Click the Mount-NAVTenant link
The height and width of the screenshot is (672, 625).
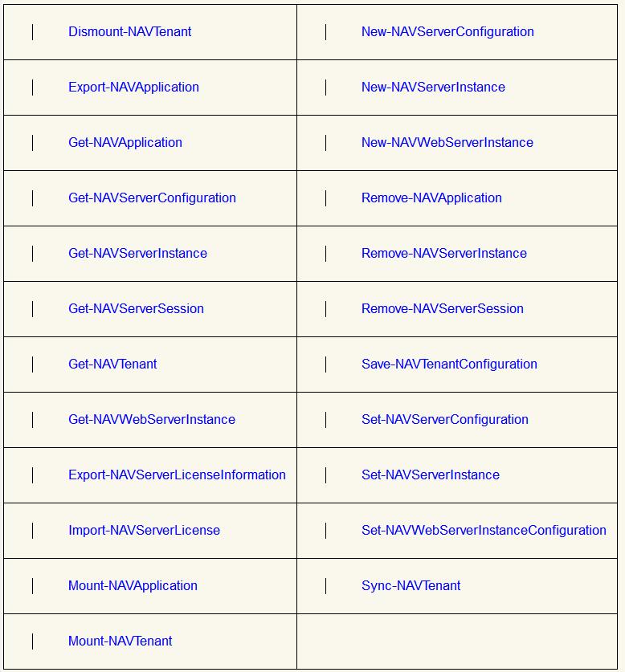pos(120,641)
